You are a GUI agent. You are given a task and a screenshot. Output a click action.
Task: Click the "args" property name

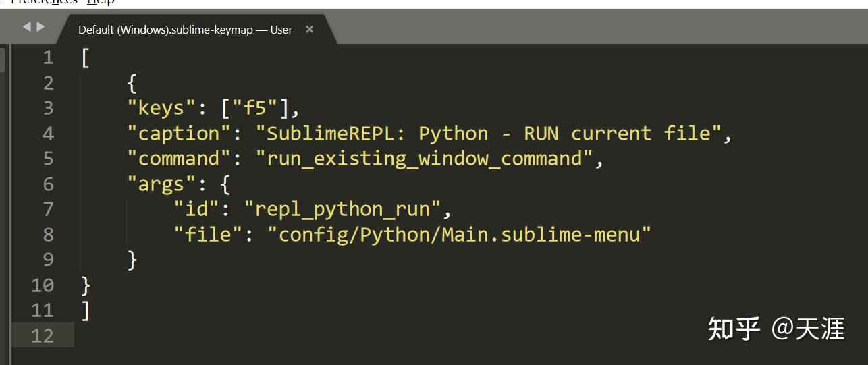[161, 184]
